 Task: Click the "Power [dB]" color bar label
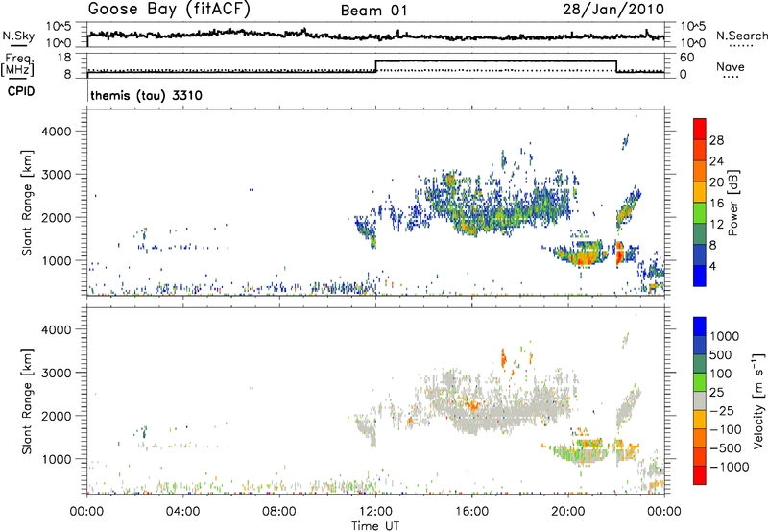[x=732, y=203]
